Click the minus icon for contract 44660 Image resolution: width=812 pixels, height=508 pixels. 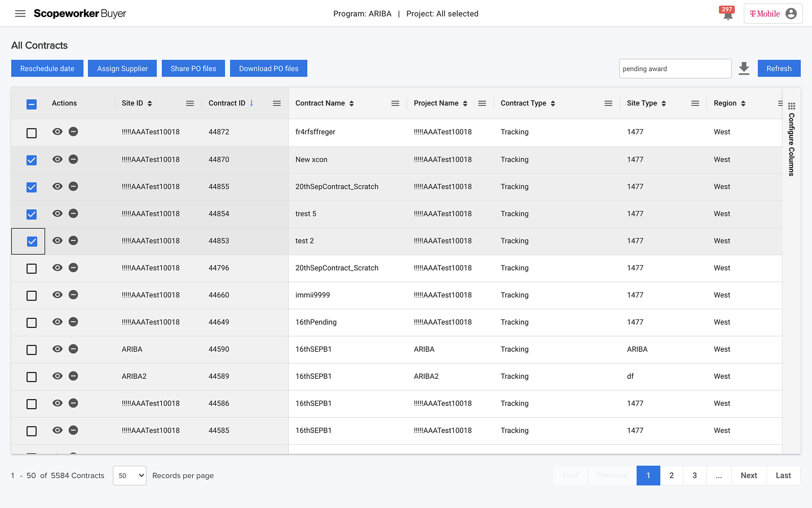point(73,295)
